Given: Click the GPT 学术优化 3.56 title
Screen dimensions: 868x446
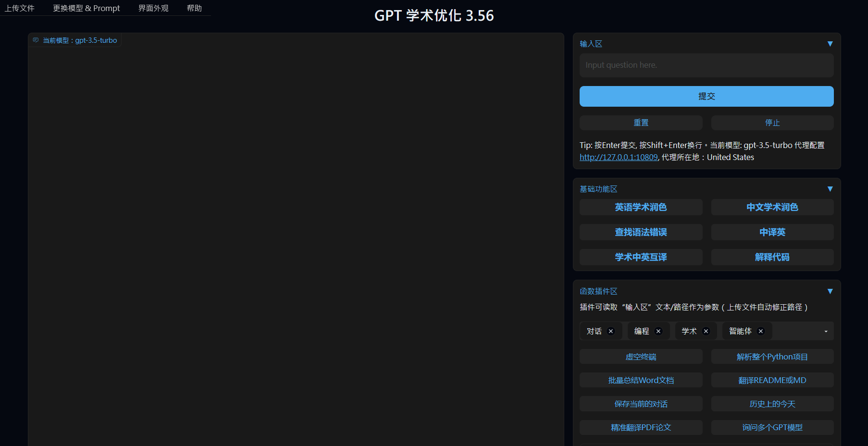Looking at the screenshot, I should pyautogui.click(x=434, y=15).
